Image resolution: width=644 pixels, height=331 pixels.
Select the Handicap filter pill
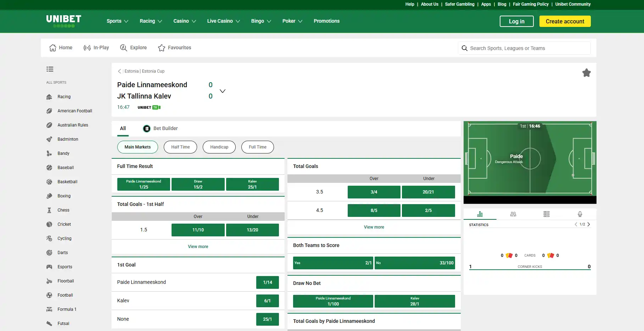tap(219, 147)
